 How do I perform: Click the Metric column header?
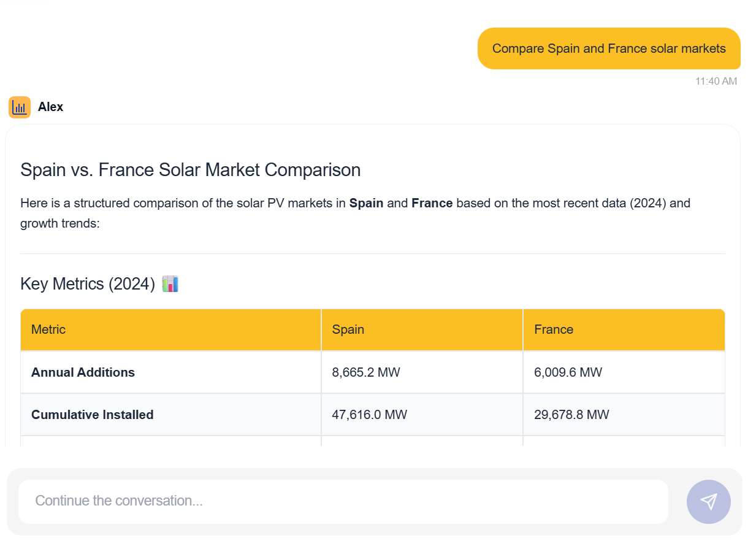[x=48, y=329]
